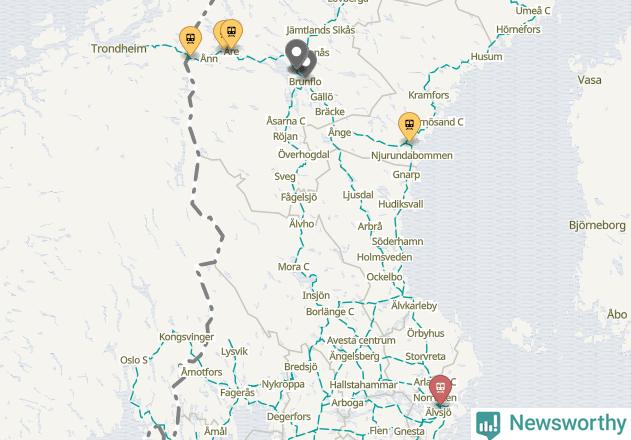631x440 pixels.
Task: Open the yellow train marker near Njurundabommen
Action: [x=409, y=126]
